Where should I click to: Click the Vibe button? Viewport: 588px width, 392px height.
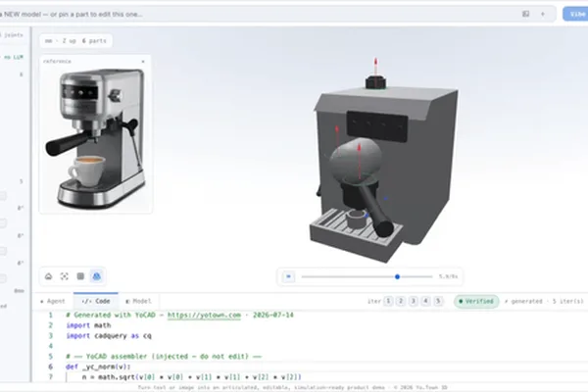coord(576,14)
